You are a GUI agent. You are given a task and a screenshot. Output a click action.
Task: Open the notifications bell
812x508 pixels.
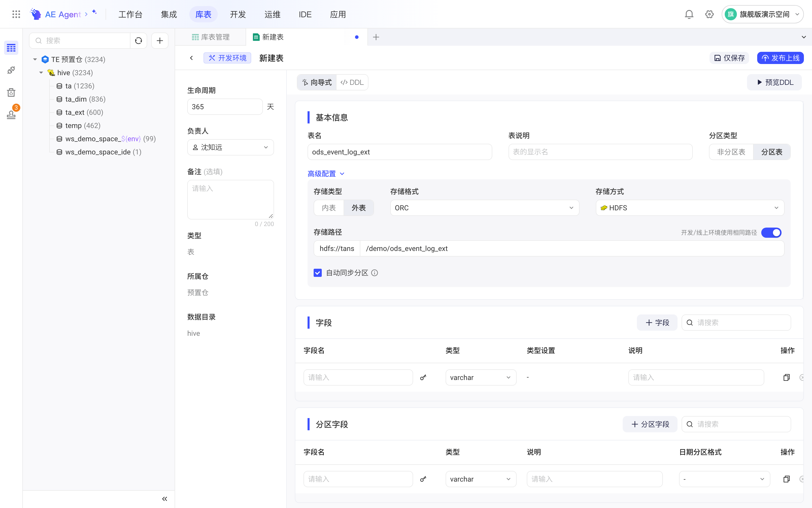click(x=689, y=14)
